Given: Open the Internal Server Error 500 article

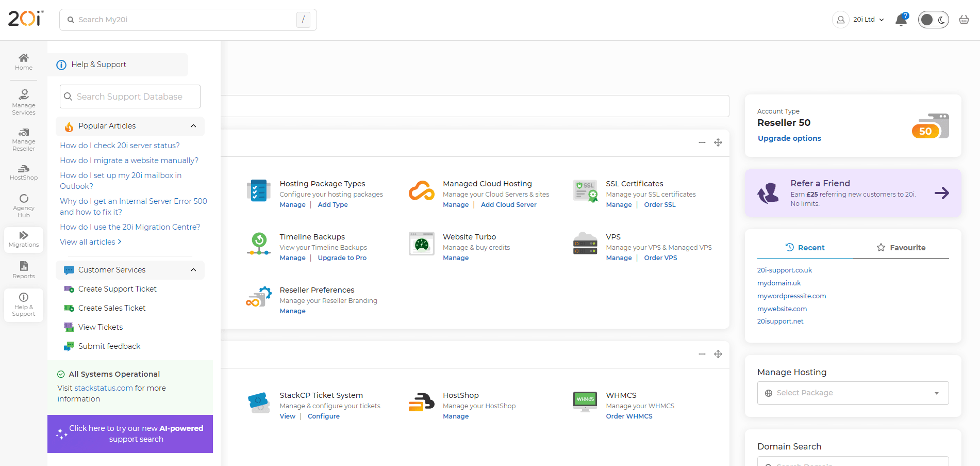Looking at the screenshot, I should [134, 206].
